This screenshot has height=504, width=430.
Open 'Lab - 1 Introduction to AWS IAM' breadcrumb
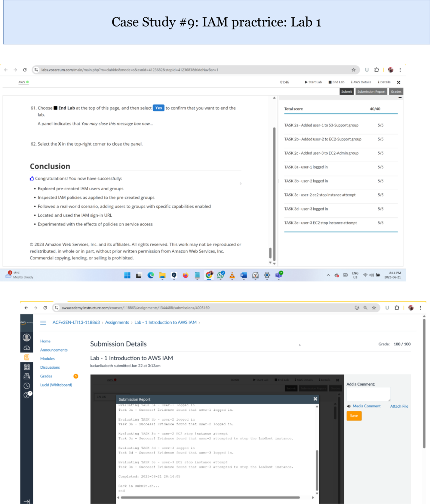165,322
